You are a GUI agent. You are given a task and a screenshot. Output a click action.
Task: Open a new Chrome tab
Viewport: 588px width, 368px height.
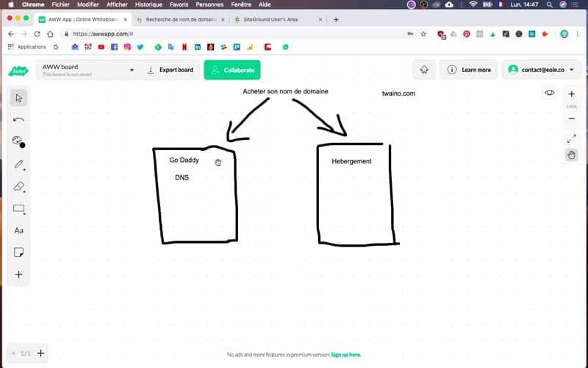point(336,20)
